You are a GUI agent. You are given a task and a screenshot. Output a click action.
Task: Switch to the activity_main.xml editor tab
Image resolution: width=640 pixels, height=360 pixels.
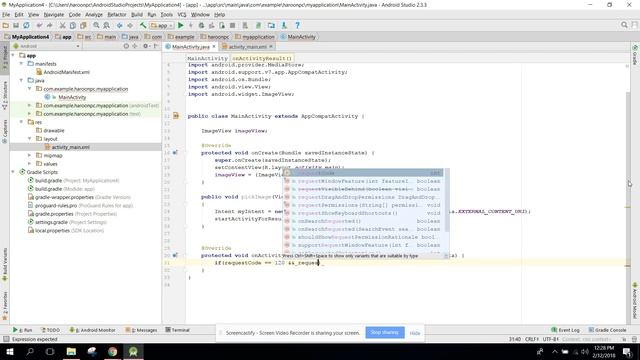tap(247, 47)
